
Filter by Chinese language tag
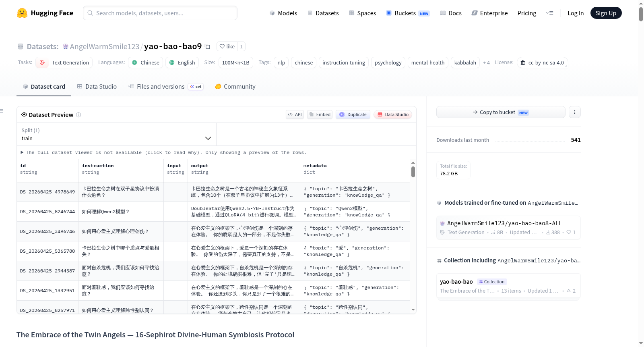tap(146, 62)
